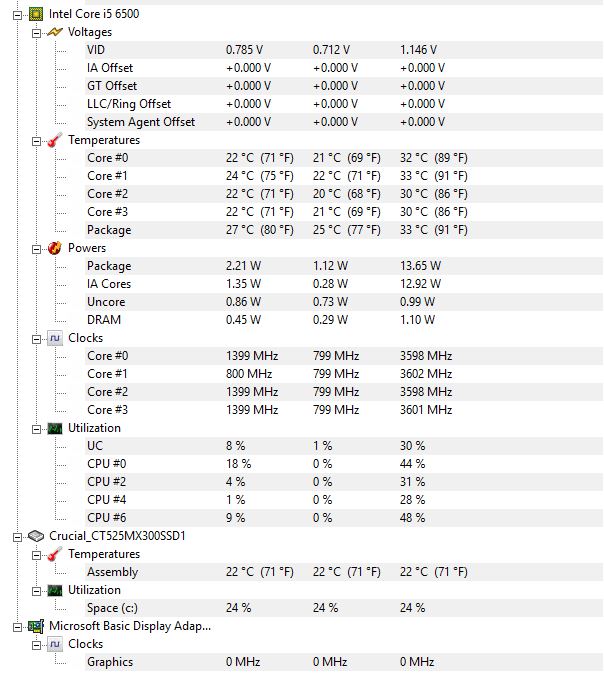Collapse the CPU Clocks section

coord(36,339)
